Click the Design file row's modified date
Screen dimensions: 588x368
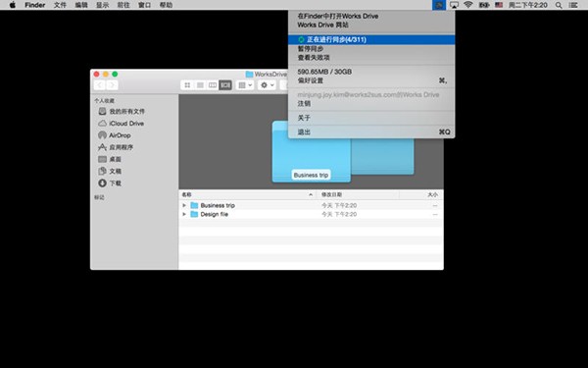(x=339, y=214)
